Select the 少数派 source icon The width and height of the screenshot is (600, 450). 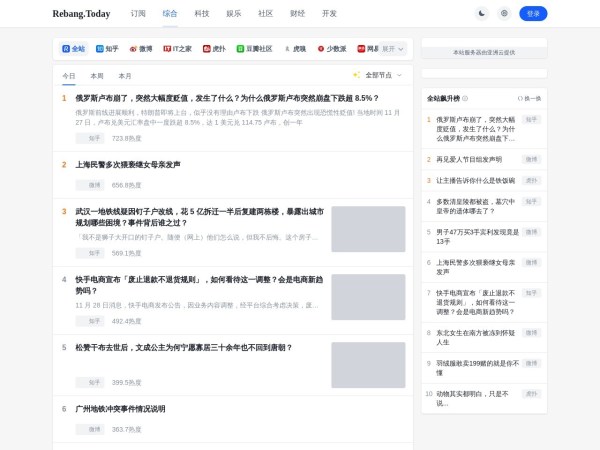pos(321,48)
